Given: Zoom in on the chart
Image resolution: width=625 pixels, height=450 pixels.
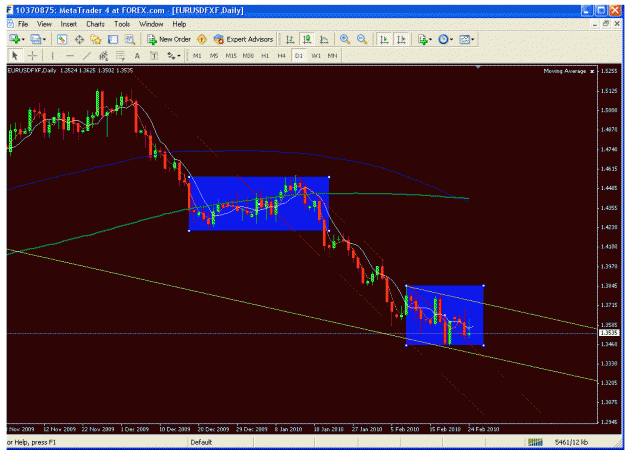Looking at the screenshot, I should tap(345, 39).
